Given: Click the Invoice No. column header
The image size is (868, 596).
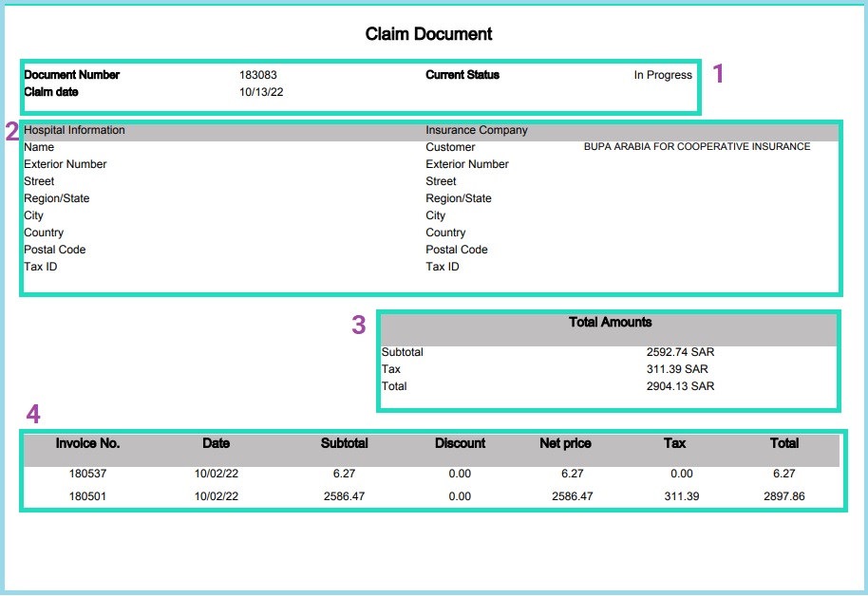Looking at the screenshot, I should pos(87,443).
